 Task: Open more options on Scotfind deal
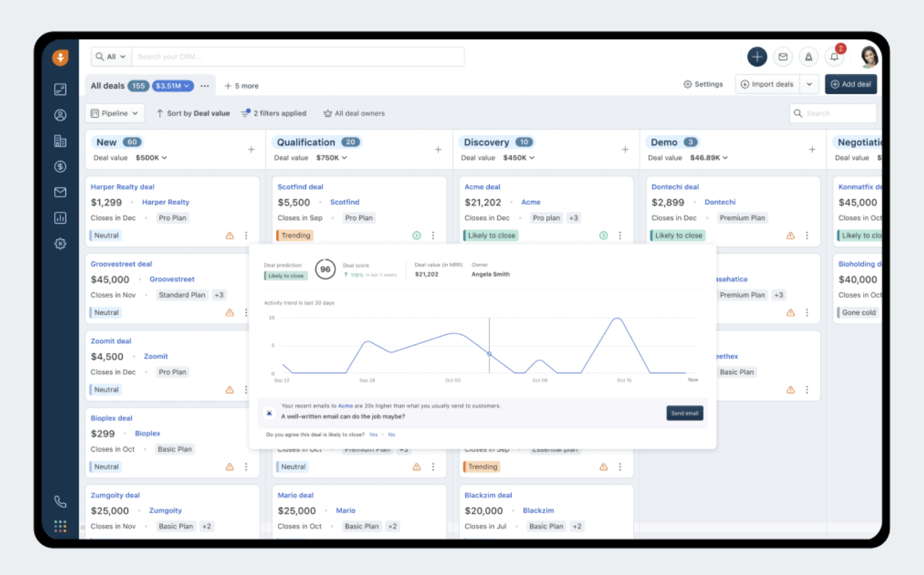[433, 236]
